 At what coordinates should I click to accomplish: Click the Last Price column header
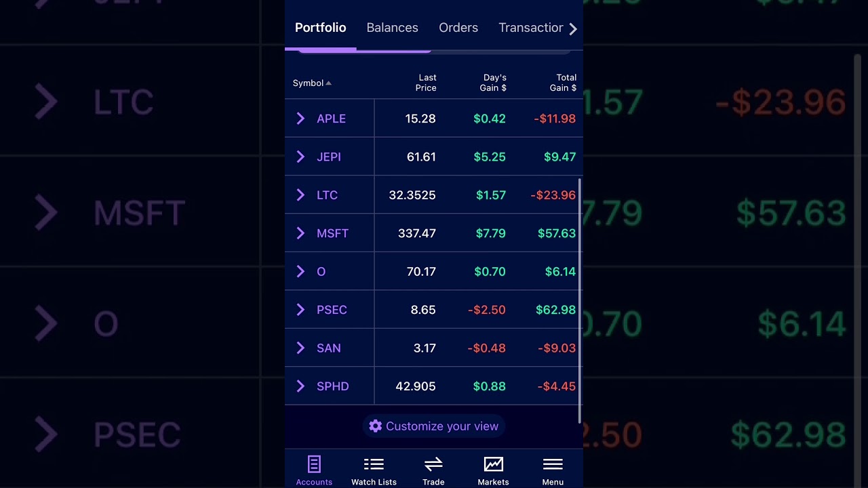(x=426, y=83)
